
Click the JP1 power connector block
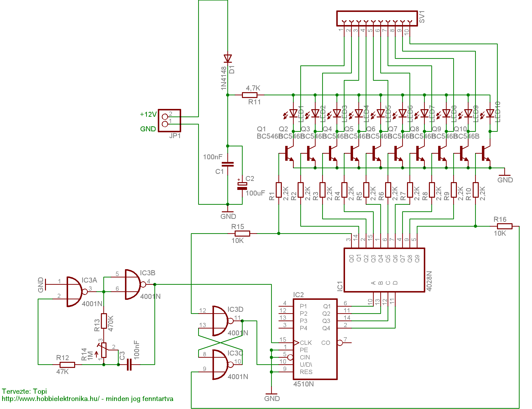169,121
